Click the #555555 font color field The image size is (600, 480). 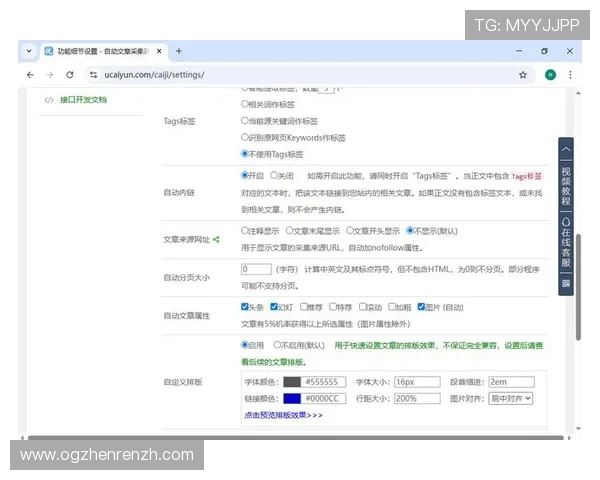(323, 382)
